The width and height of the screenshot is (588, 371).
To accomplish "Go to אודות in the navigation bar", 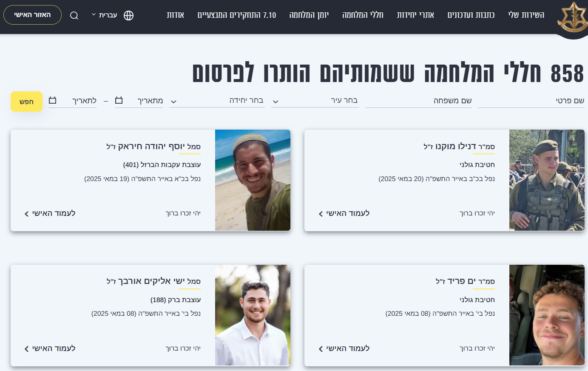I will (x=176, y=15).
